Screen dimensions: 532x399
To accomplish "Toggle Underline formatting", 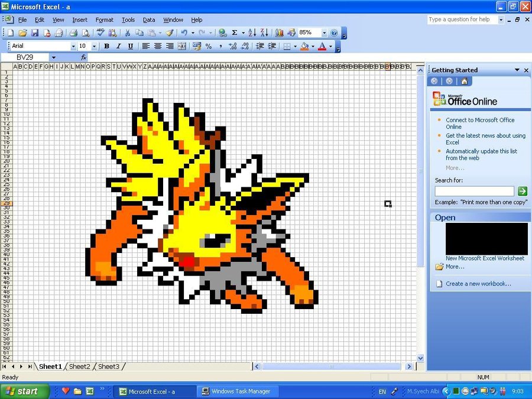I will 130,46.
